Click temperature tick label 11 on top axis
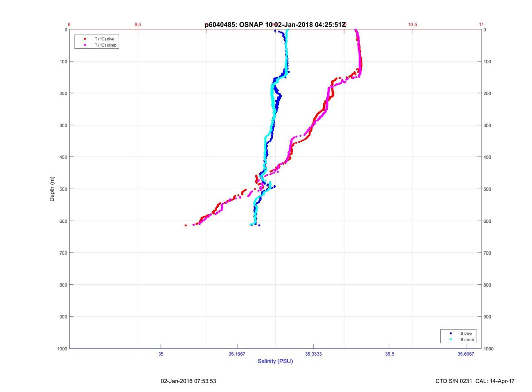This screenshot has width=532, height=392. [481, 25]
